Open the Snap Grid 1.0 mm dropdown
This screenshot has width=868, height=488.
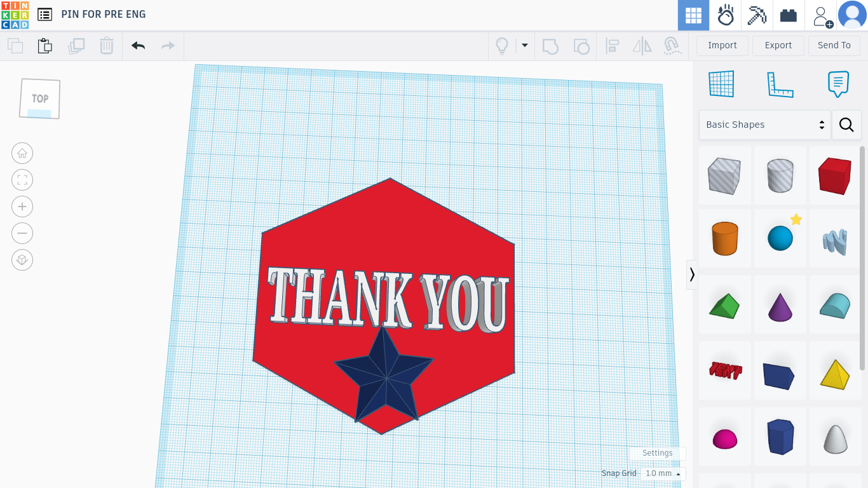pyautogui.click(x=663, y=473)
